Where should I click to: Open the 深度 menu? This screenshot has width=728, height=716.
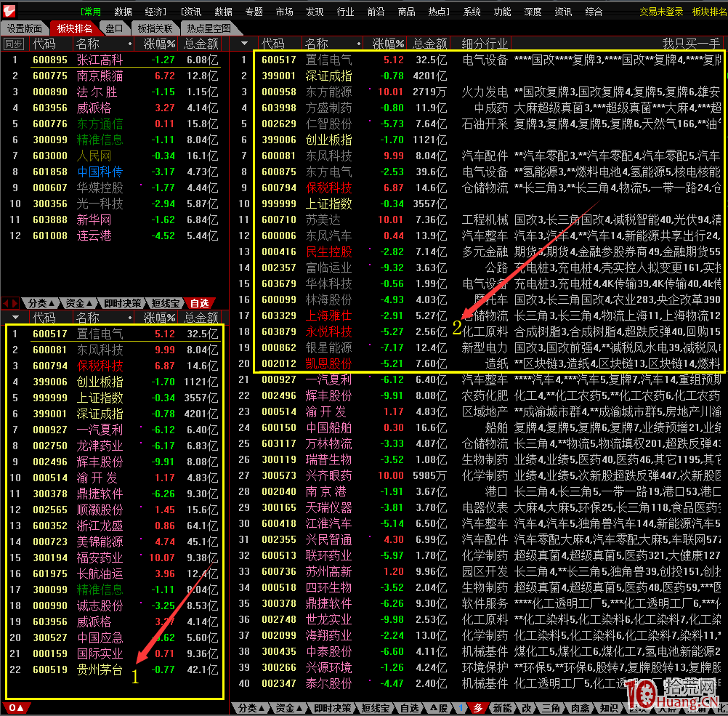pyautogui.click(x=533, y=12)
